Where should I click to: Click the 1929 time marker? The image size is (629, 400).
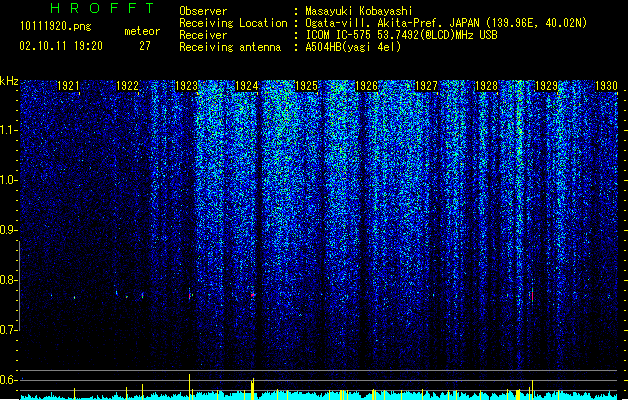546,86
